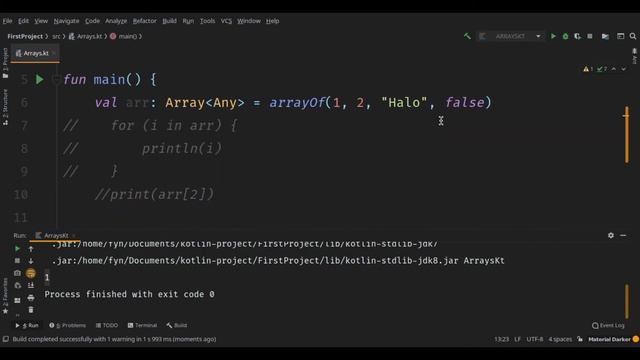Viewport: 640px width, 360px height.
Task: Open the Edit menu
Action: pos(23,21)
